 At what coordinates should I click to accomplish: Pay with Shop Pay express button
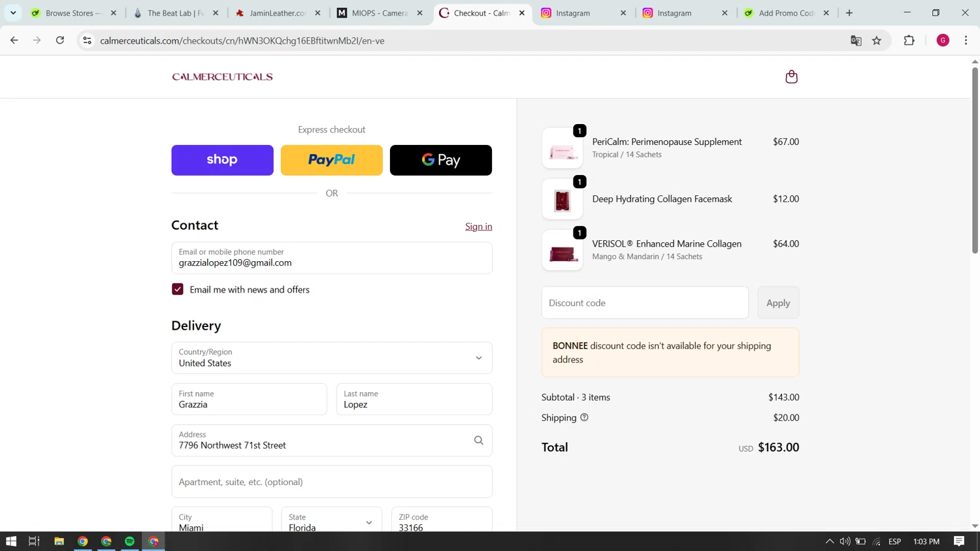pyautogui.click(x=222, y=160)
